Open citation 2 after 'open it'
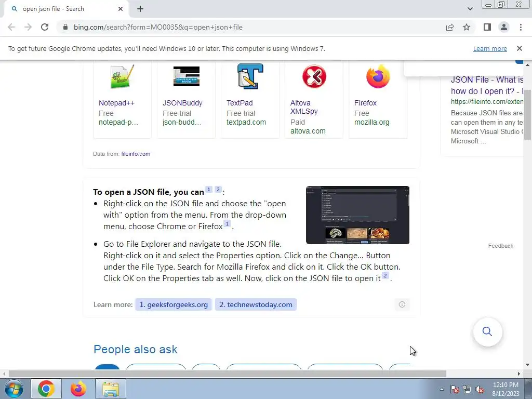This screenshot has width=532, height=399. 385,275
